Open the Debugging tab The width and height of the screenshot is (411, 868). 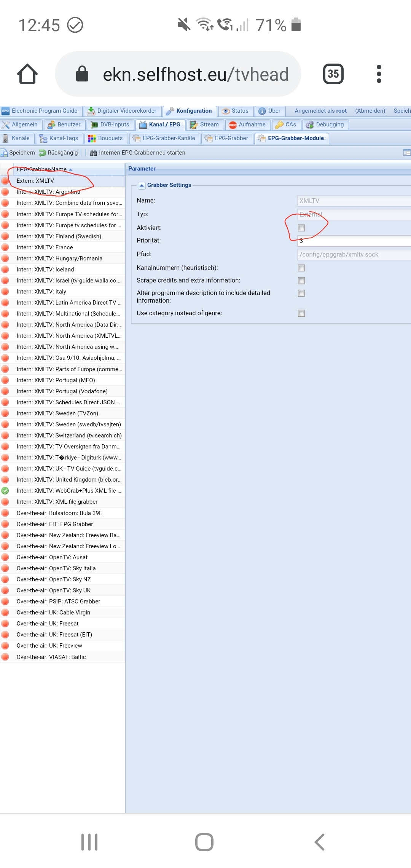coord(326,124)
